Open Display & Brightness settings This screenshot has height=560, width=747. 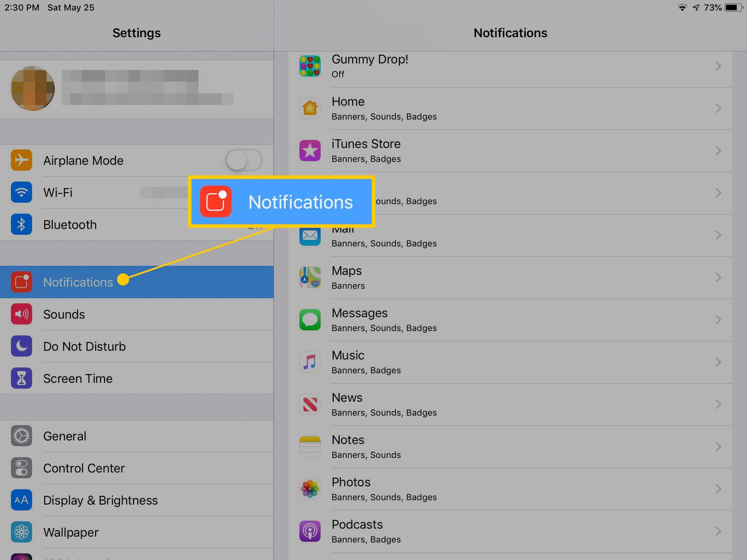[100, 500]
